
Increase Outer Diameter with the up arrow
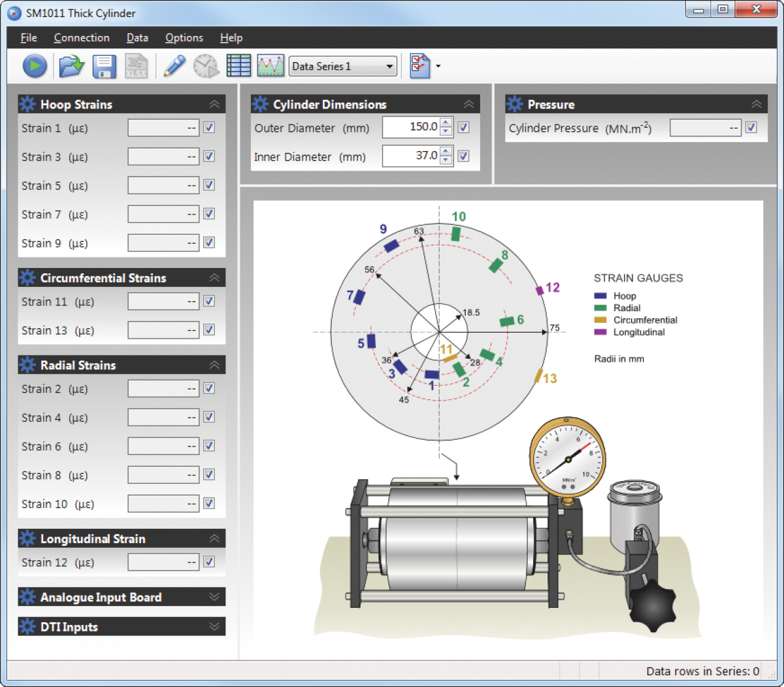coord(446,122)
